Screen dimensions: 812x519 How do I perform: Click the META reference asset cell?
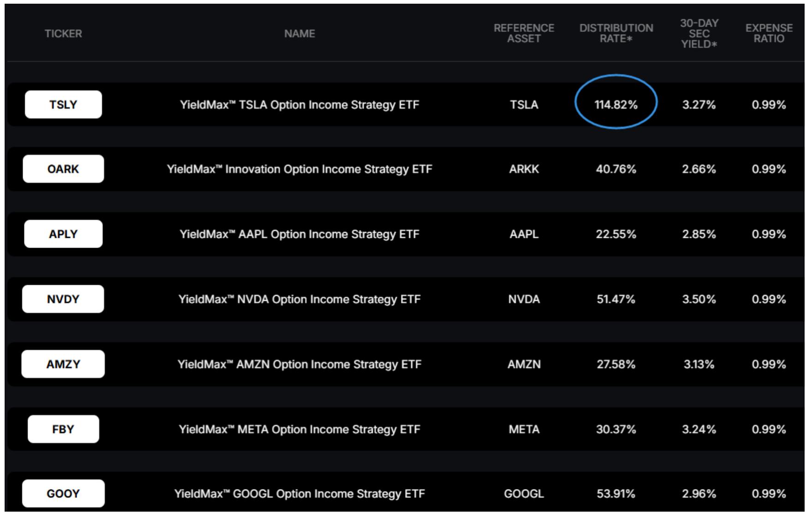coord(524,429)
